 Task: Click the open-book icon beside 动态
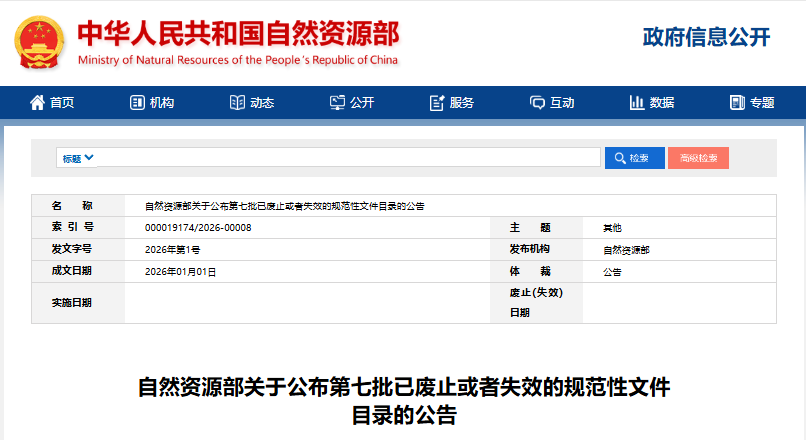point(237,102)
